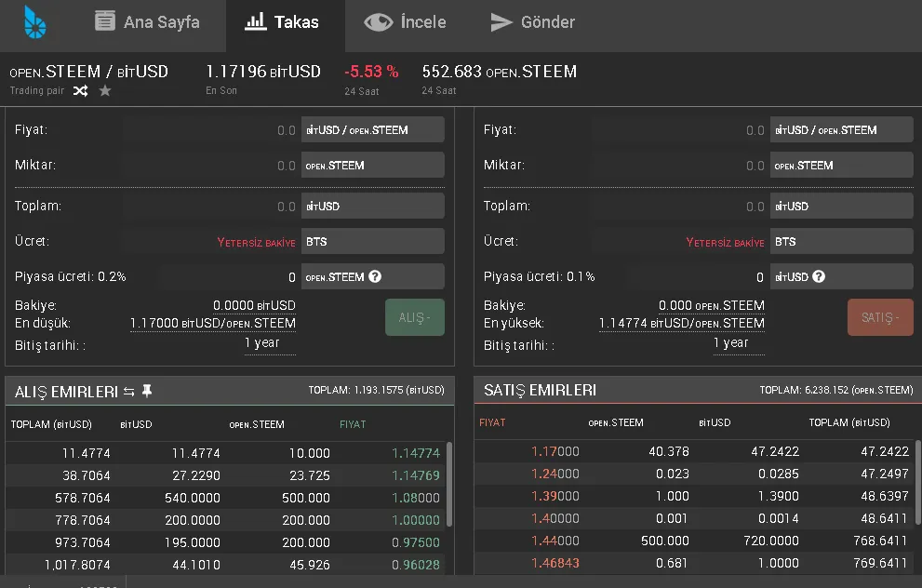Screen dimensions: 922x588
Task: Select buy order at price 0.97500
Action: click(226, 542)
